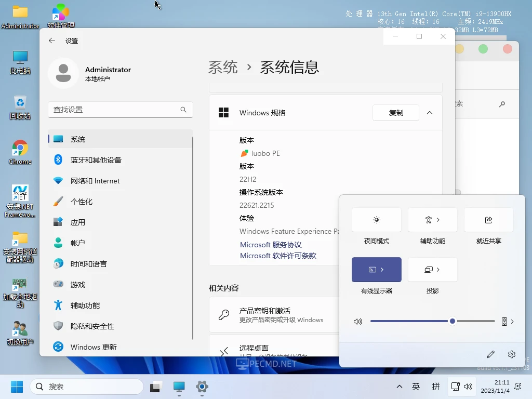This screenshot has width=532, height=399.
Task: Expand 有线显示器 options chevron
Action: 382,270
